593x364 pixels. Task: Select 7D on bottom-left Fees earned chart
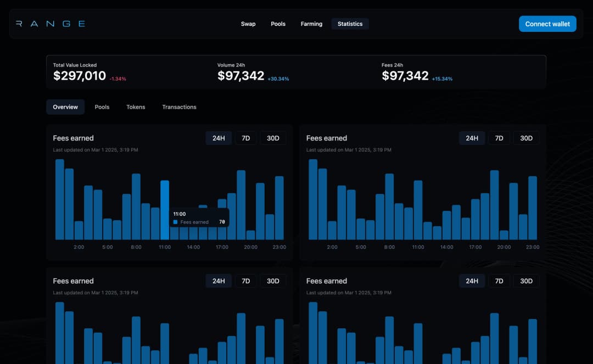point(245,281)
